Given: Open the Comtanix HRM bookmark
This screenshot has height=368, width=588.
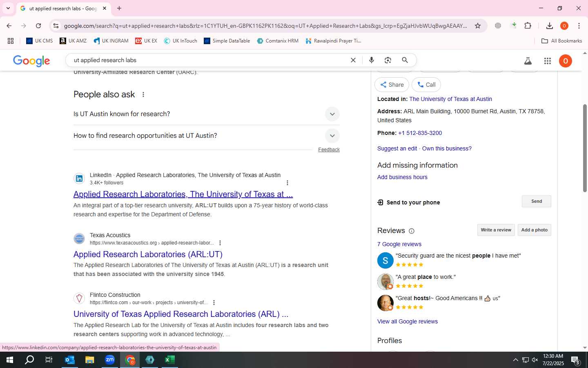Looking at the screenshot, I should click(x=278, y=41).
